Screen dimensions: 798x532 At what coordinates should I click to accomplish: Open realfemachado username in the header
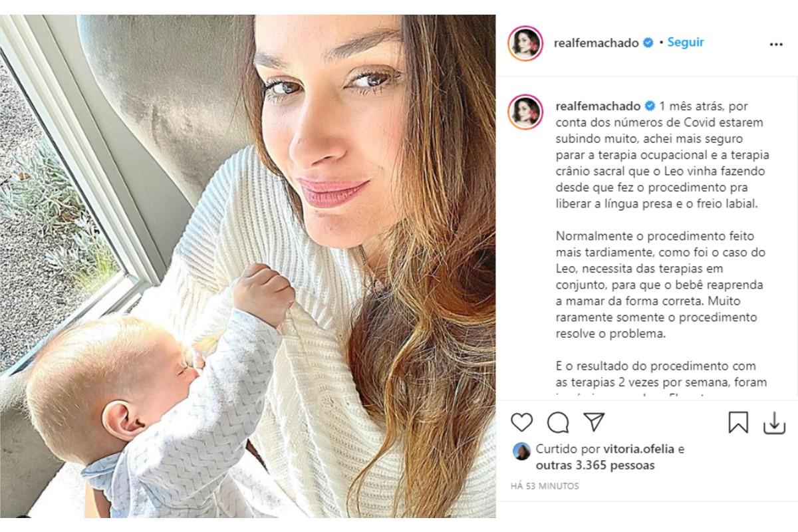(x=597, y=43)
